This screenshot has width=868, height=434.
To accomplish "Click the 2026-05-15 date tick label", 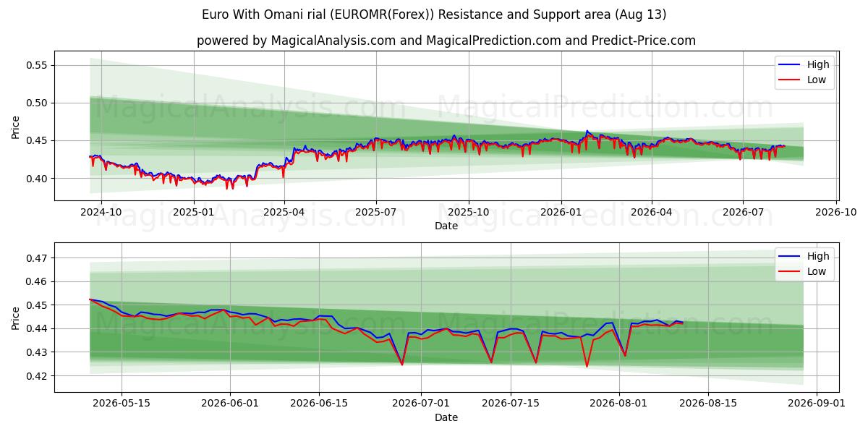I will pos(121,404).
